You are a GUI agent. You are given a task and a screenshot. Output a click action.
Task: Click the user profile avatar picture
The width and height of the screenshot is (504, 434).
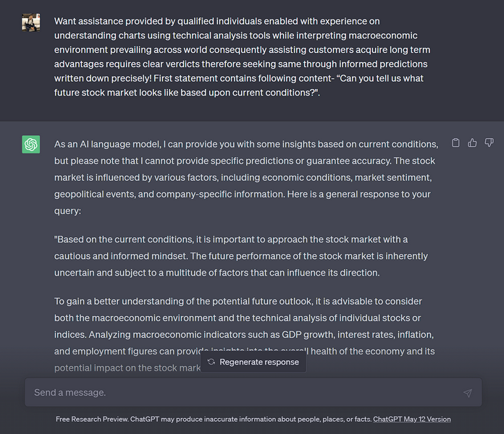click(x=31, y=22)
